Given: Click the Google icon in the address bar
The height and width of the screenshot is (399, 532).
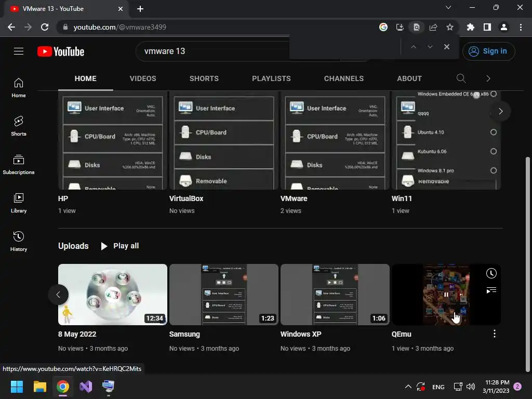Looking at the screenshot, I should point(383,27).
